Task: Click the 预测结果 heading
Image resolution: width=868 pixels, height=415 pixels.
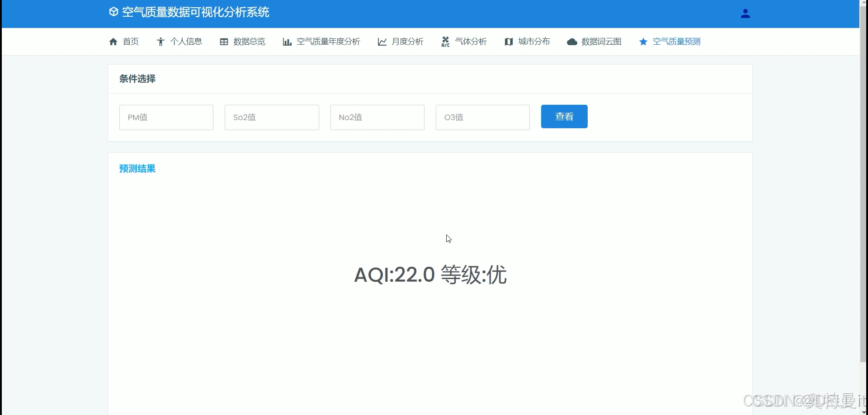Action: 137,168
